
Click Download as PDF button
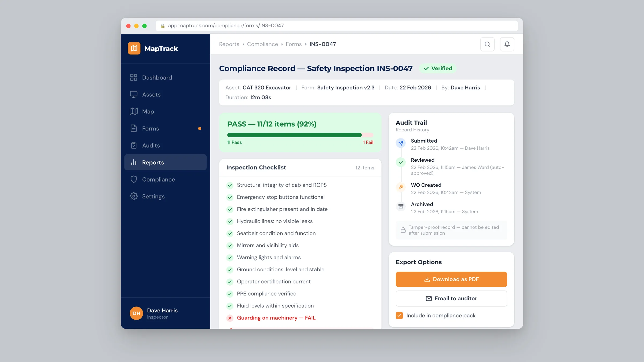451,279
